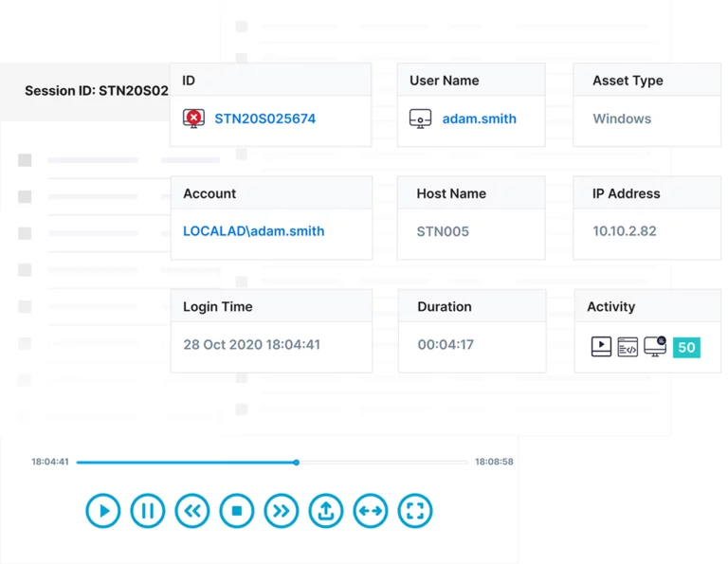Click the horizontal double-arrow fit-width icon
Screen dimensions: 728x564
[x=371, y=512]
